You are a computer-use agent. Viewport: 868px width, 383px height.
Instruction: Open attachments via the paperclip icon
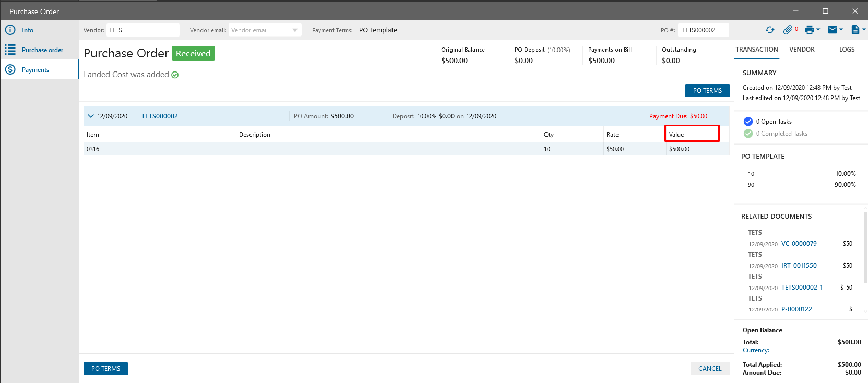(x=788, y=30)
